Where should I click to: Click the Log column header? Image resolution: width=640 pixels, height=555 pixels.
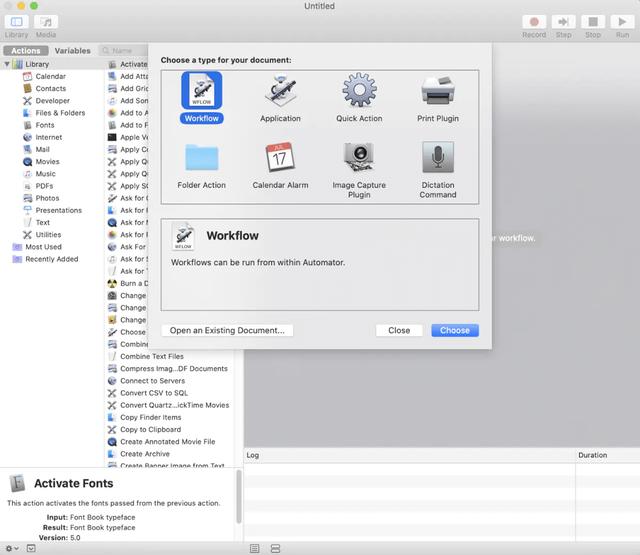tap(409, 455)
